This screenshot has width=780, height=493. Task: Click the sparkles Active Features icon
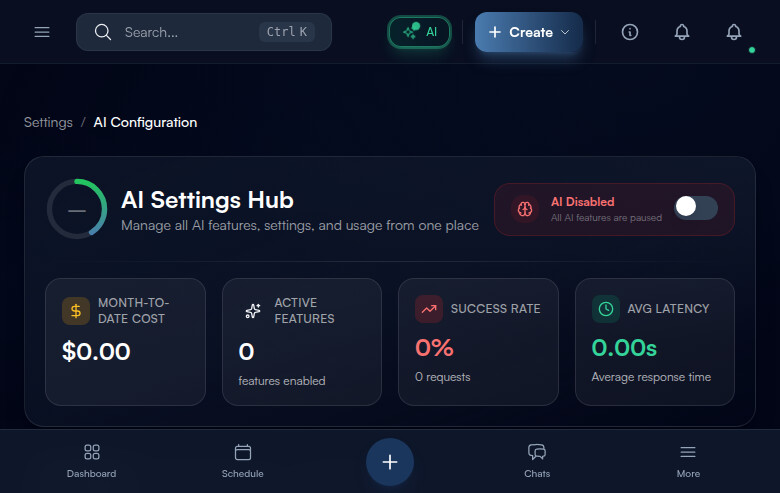coord(253,311)
